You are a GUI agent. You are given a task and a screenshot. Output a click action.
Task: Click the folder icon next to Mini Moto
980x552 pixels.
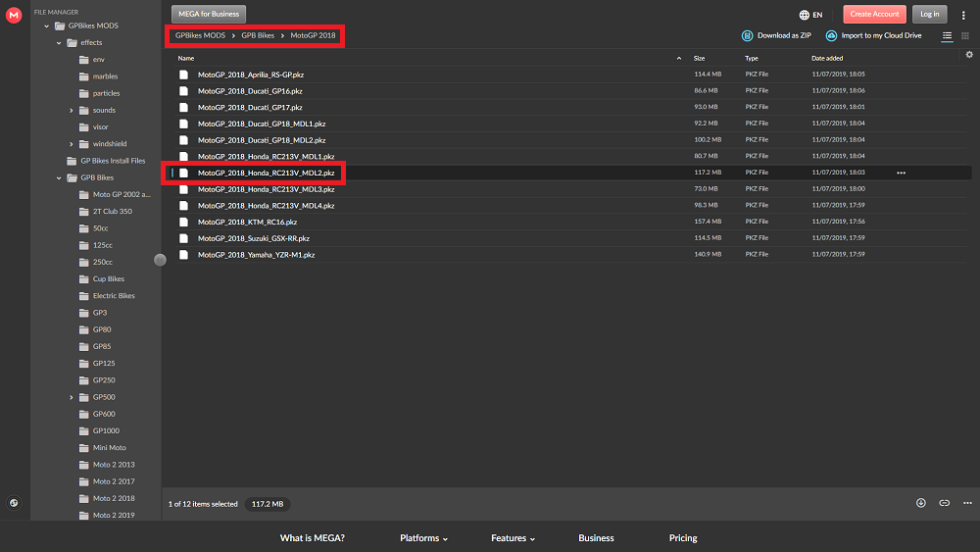pyautogui.click(x=84, y=448)
